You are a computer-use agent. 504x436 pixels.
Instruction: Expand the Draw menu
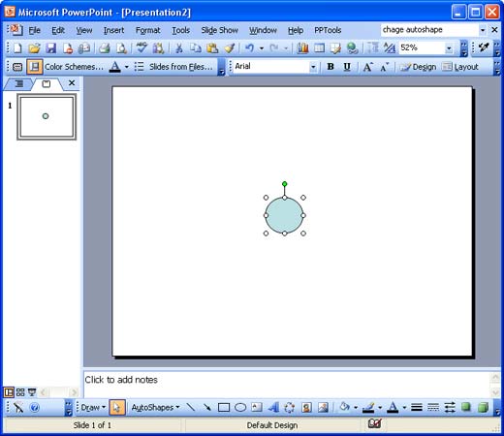93,407
